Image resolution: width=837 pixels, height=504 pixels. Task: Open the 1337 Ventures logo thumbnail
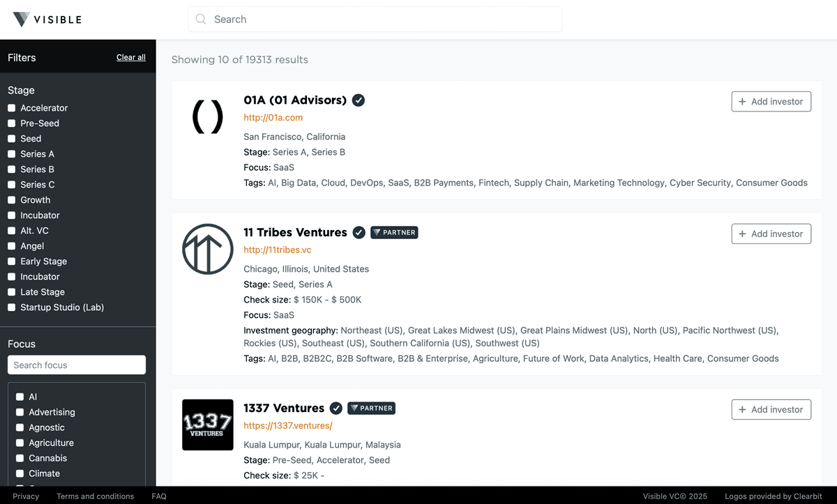207,425
